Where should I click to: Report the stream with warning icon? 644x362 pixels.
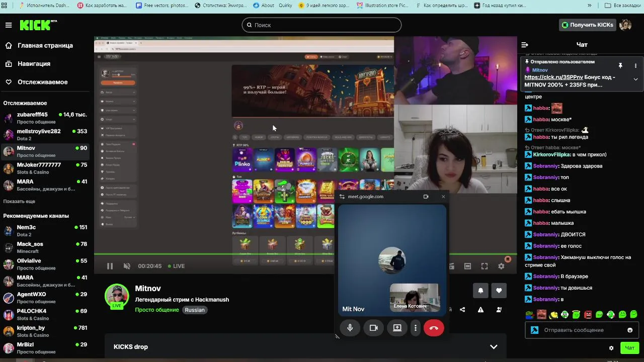[480, 310]
